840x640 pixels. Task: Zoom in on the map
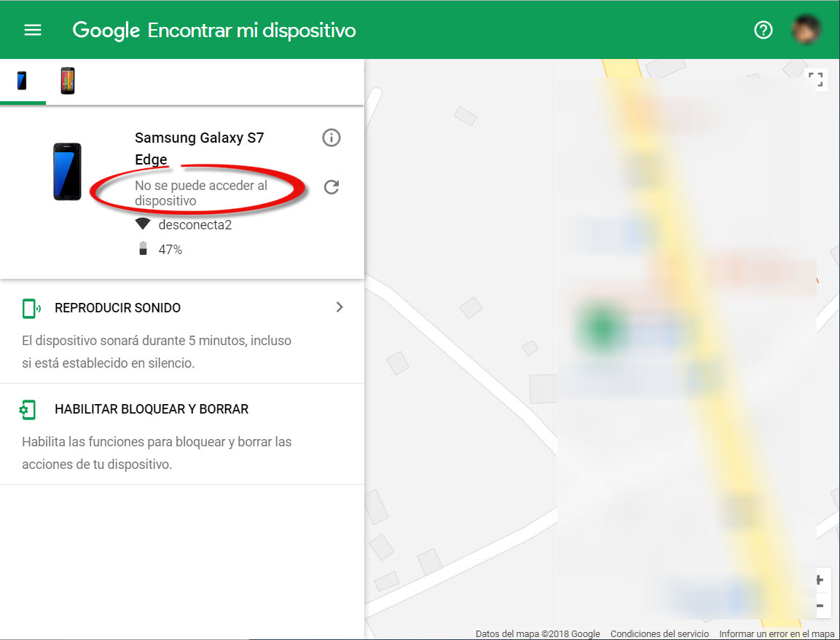(820, 580)
